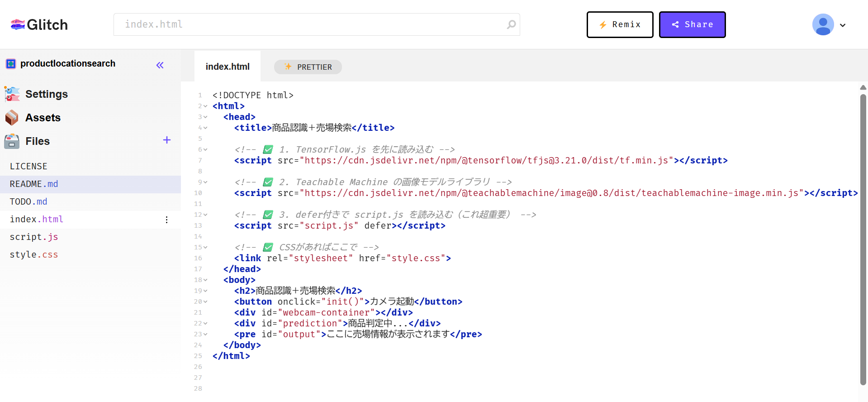
Task: Fold the head tag on line 3
Action: click(x=205, y=117)
